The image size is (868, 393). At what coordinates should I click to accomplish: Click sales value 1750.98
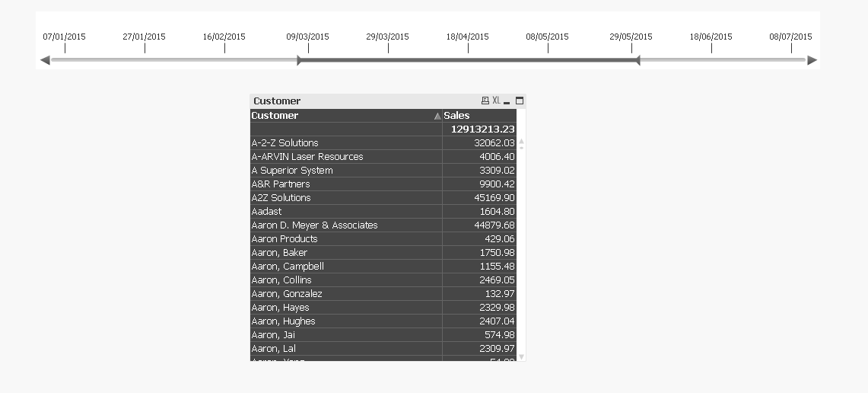tap(479, 252)
